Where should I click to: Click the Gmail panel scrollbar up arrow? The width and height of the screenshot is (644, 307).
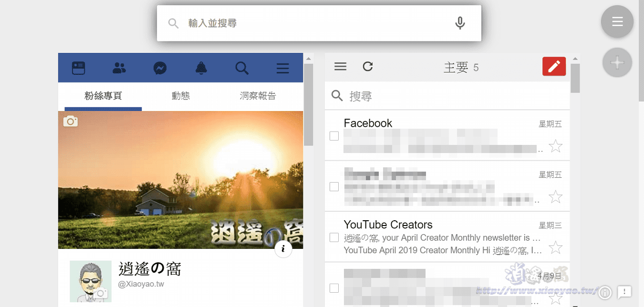click(575, 59)
